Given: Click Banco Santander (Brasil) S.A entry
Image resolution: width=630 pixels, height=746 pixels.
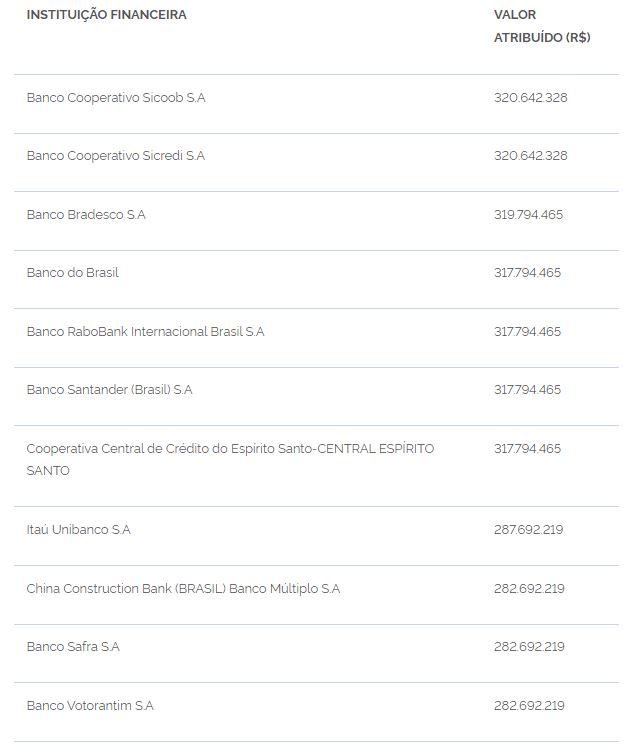Looking at the screenshot, I should pyautogui.click(x=109, y=390).
